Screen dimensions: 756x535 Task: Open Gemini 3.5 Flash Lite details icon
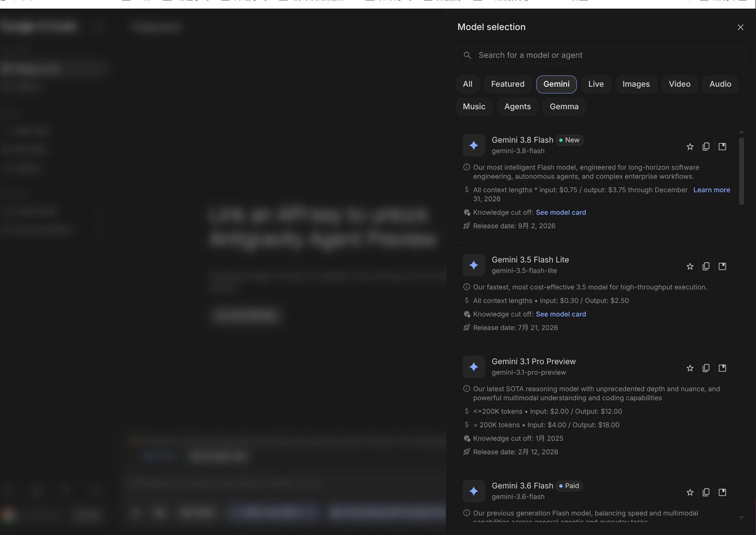pos(722,266)
